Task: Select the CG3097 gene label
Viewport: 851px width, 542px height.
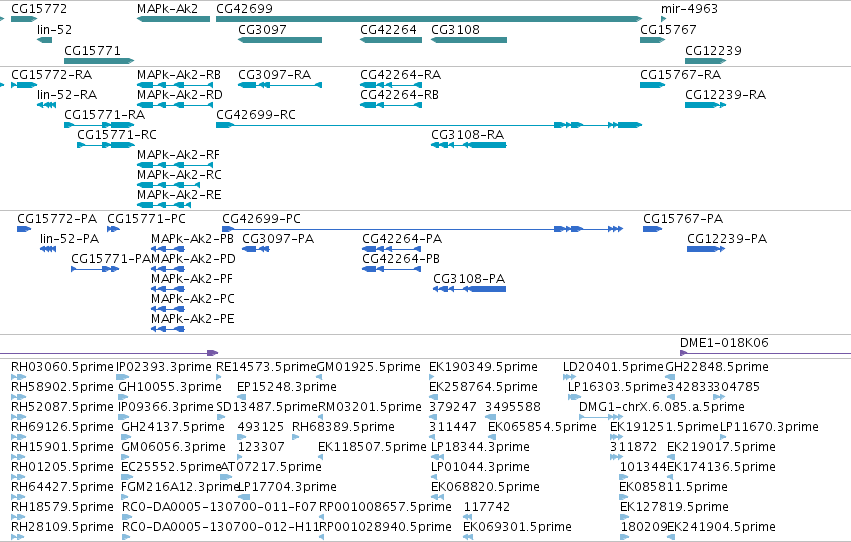Action: tap(262, 29)
